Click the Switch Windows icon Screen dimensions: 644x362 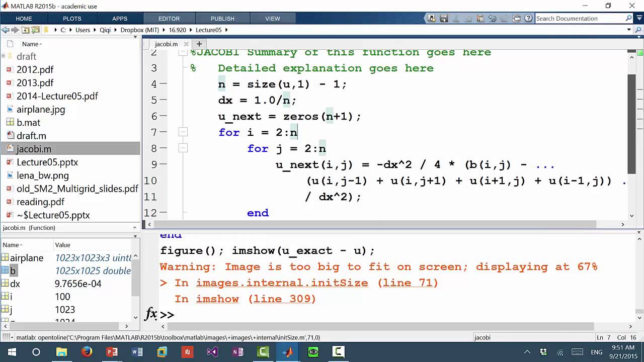pos(516,19)
